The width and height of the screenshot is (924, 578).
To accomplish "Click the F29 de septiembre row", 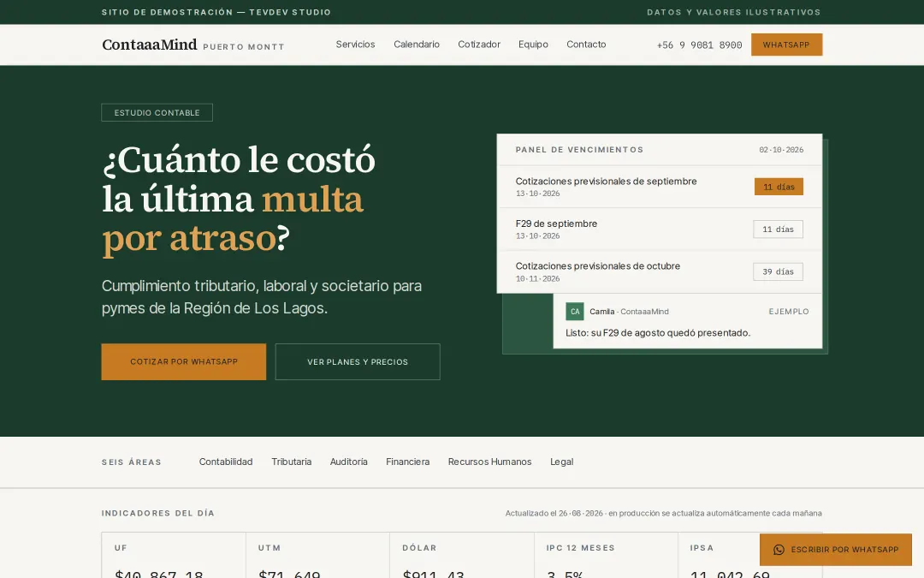I will point(660,229).
